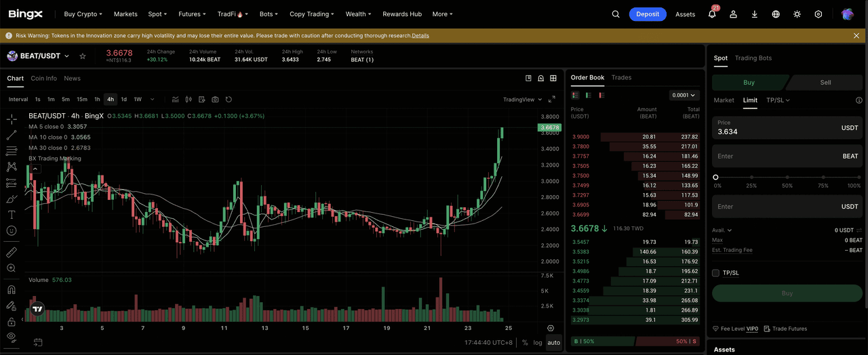Switch to the News tab

click(x=72, y=79)
